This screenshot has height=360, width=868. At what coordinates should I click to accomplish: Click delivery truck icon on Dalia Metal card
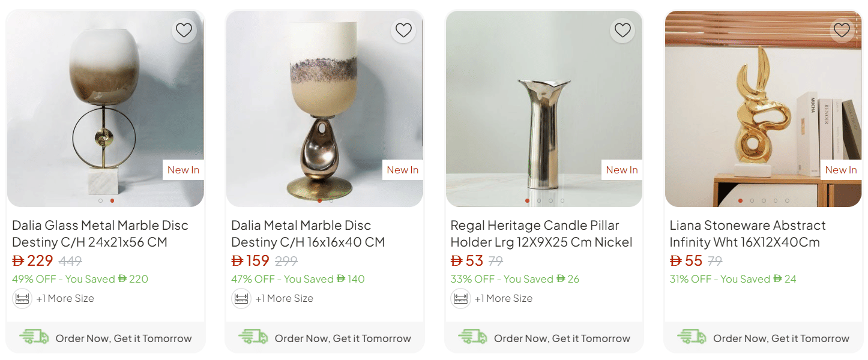point(253,337)
